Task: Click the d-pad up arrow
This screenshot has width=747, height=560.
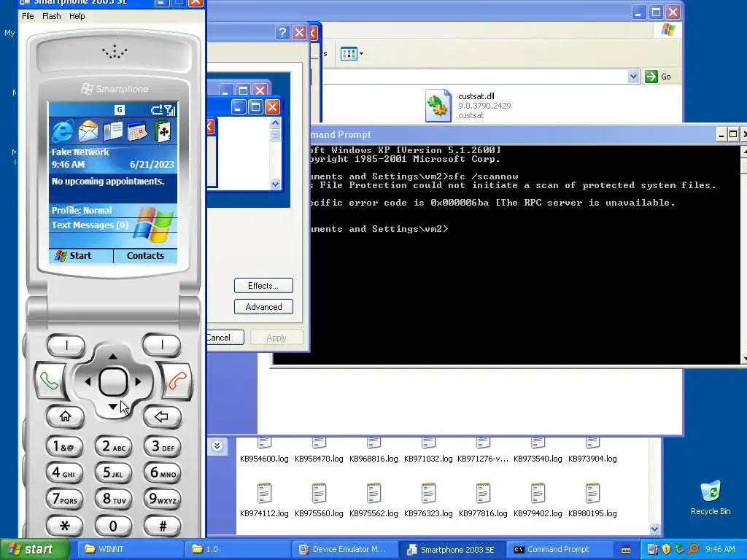Action: click(113, 356)
